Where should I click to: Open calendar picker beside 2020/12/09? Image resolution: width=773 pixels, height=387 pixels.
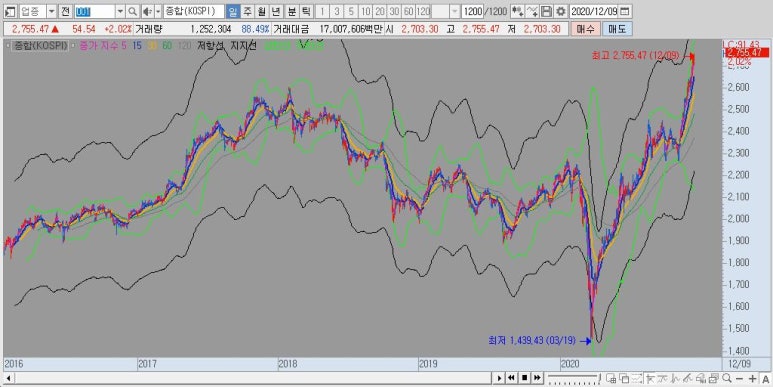coord(624,11)
